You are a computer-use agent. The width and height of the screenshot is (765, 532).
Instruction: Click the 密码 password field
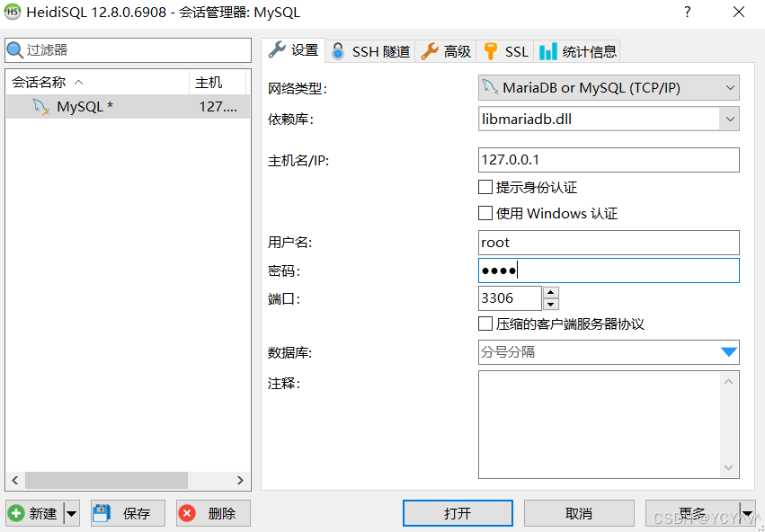pos(609,270)
